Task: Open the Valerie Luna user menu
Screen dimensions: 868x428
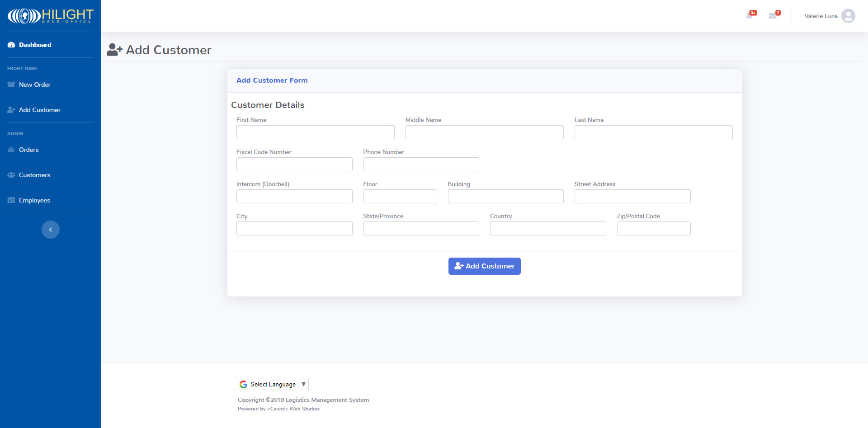Action: pyautogui.click(x=821, y=16)
